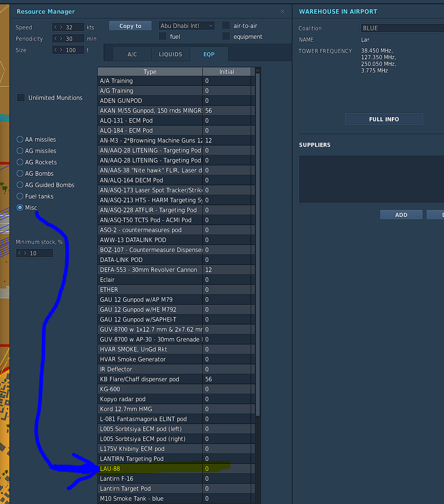Select the Misc radio button
The image size is (444, 504).
20,207
